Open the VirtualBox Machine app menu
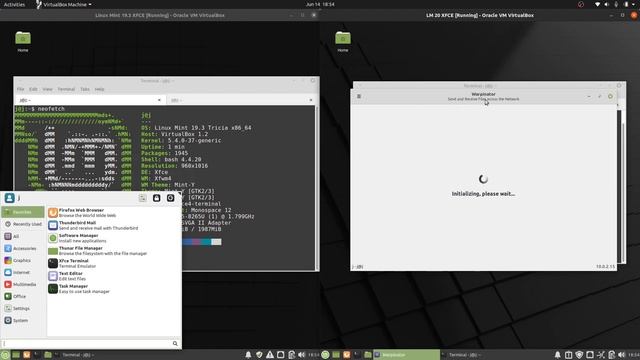Image resolution: width=640 pixels, height=360 pixels. [64, 4]
